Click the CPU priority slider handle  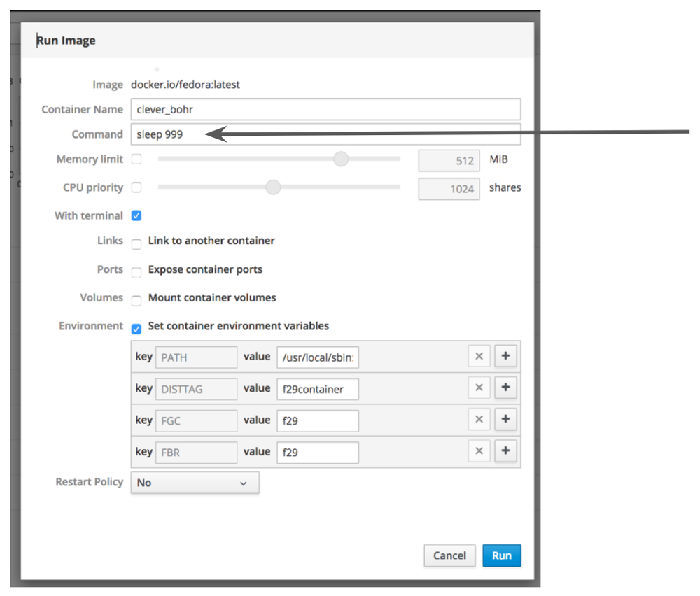point(273,187)
